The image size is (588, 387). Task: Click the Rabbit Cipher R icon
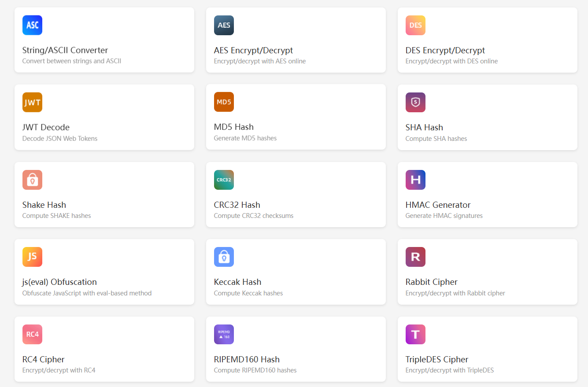click(415, 257)
